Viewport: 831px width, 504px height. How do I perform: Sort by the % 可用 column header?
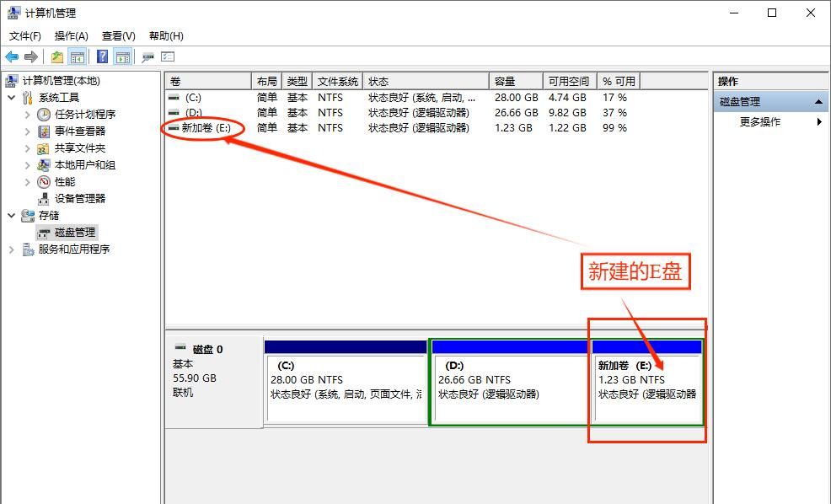[619, 81]
